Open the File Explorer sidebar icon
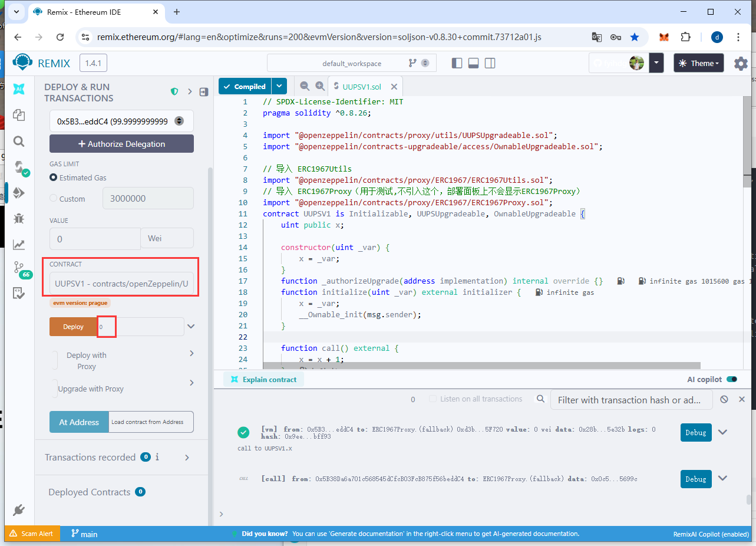Image resolution: width=756 pixels, height=546 pixels. tap(19, 115)
